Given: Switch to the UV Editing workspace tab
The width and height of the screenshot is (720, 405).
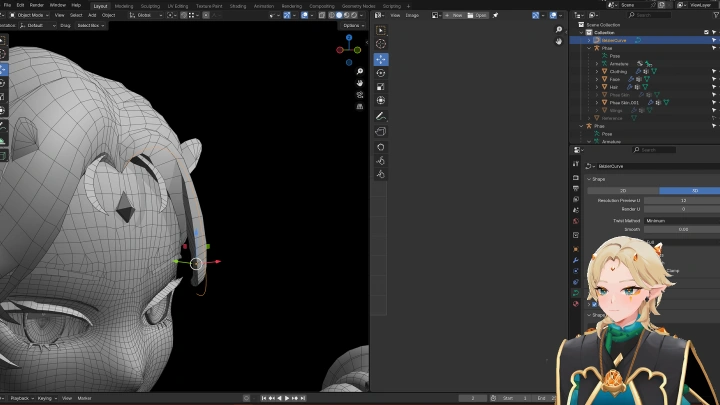Looking at the screenshot, I should (178, 6).
